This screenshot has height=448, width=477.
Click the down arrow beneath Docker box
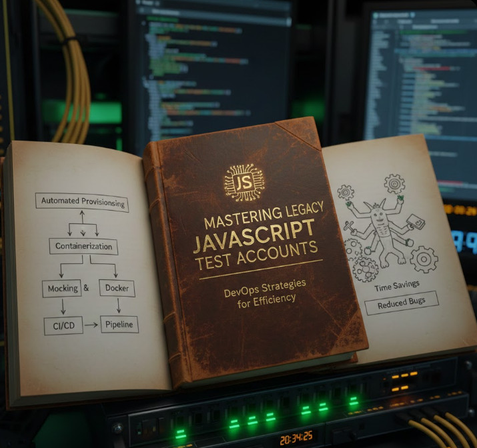[119, 305]
